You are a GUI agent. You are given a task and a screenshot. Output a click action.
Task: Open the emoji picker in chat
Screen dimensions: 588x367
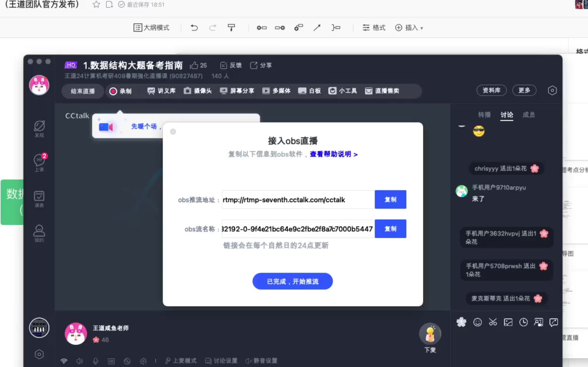pyautogui.click(x=477, y=322)
